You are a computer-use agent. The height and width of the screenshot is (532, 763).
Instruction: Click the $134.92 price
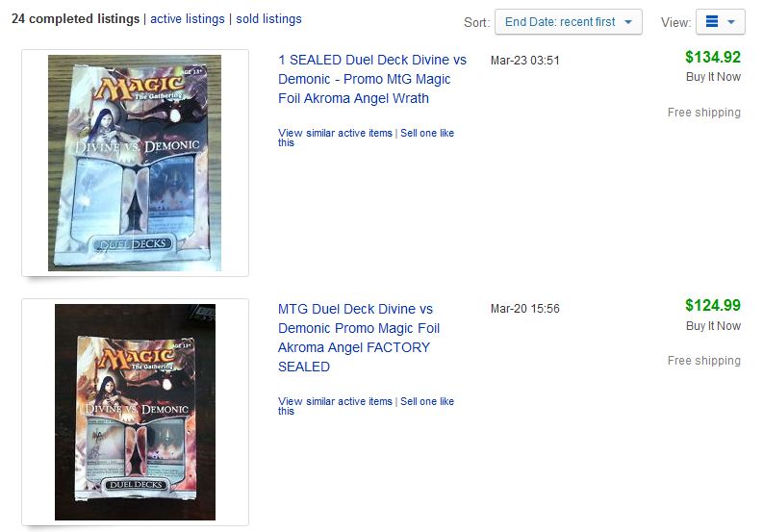(712, 58)
